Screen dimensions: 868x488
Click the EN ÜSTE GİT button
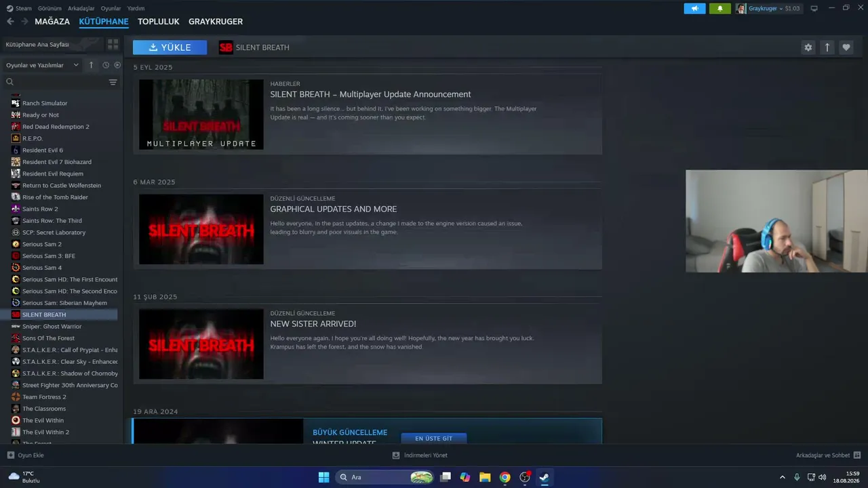click(x=434, y=439)
